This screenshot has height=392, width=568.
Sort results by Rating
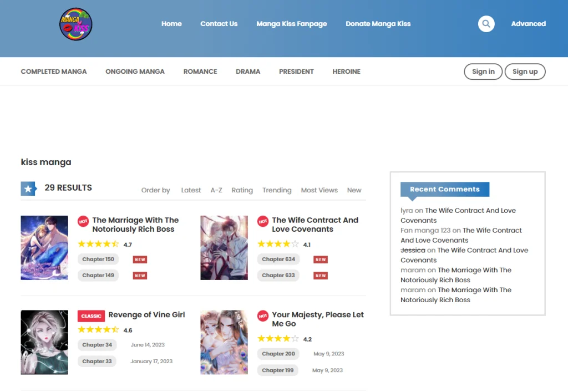pyautogui.click(x=242, y=190)
